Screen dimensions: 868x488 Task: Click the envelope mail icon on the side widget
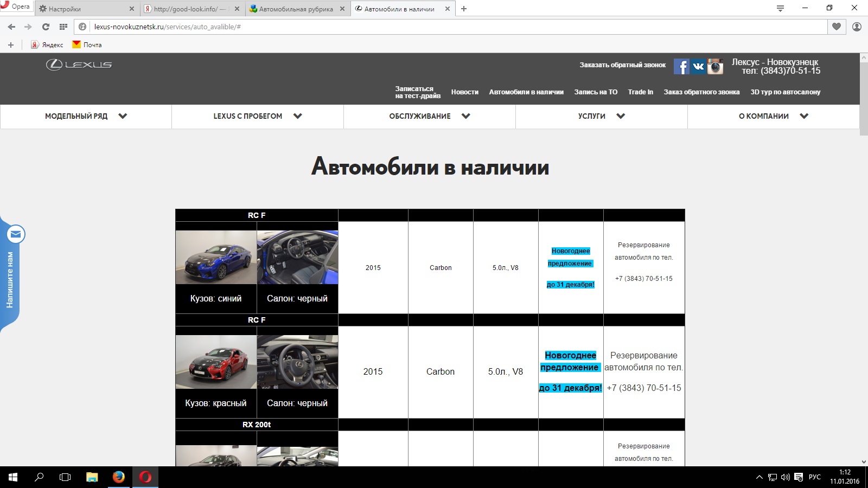(x=16, y=234)
